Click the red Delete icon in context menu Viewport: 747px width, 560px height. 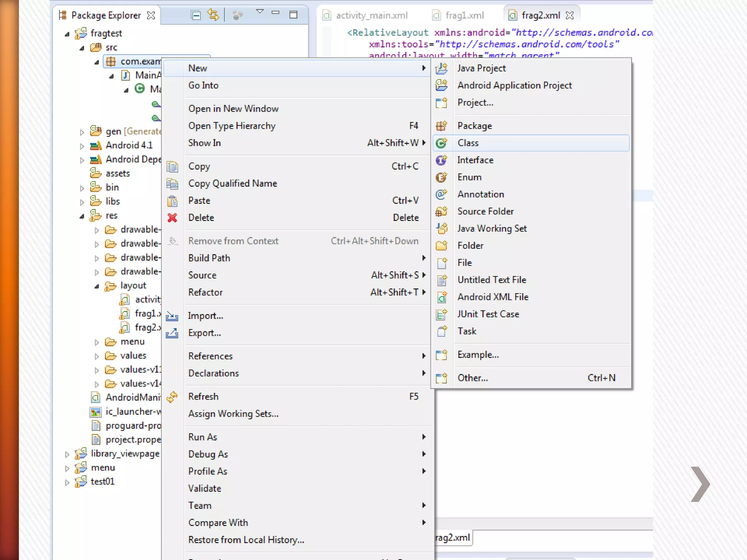172,218
